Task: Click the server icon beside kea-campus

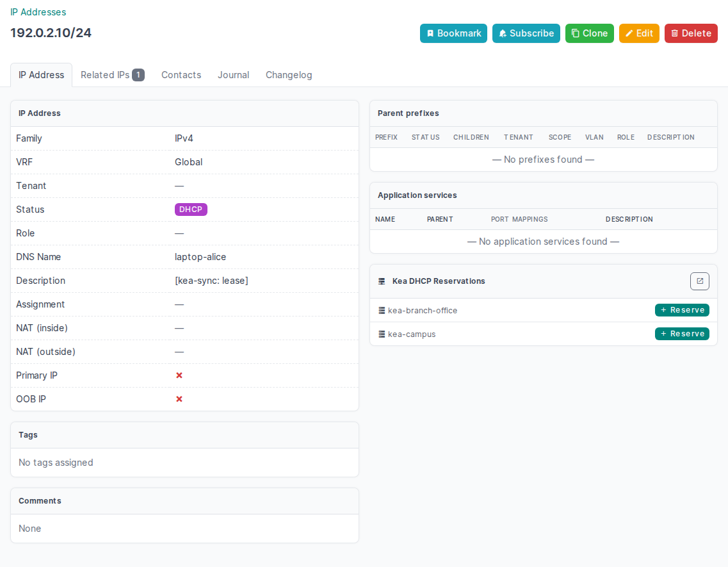Action: coord(382,334)
